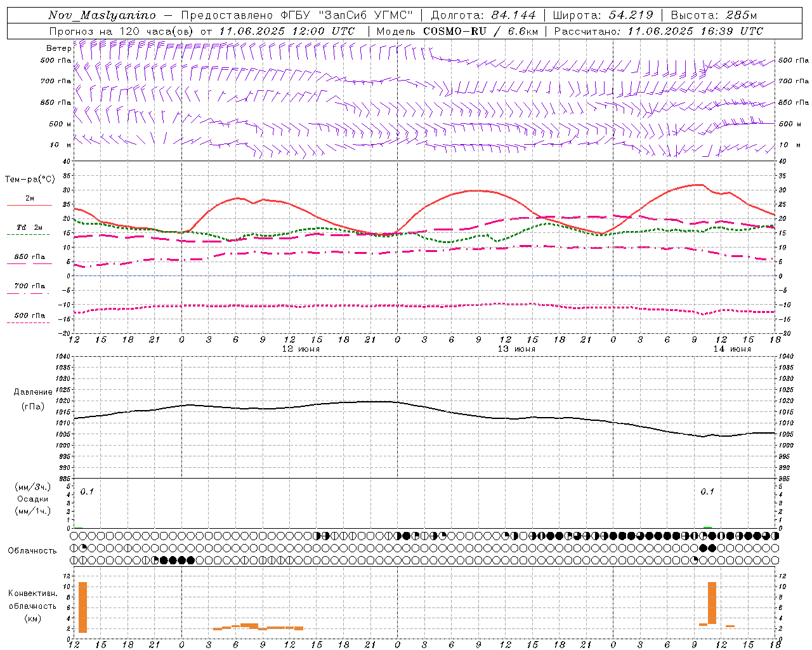812x650 pixels.
Task: Click tall orange convective bar on 14 июня
Action: tap(712, 603)
